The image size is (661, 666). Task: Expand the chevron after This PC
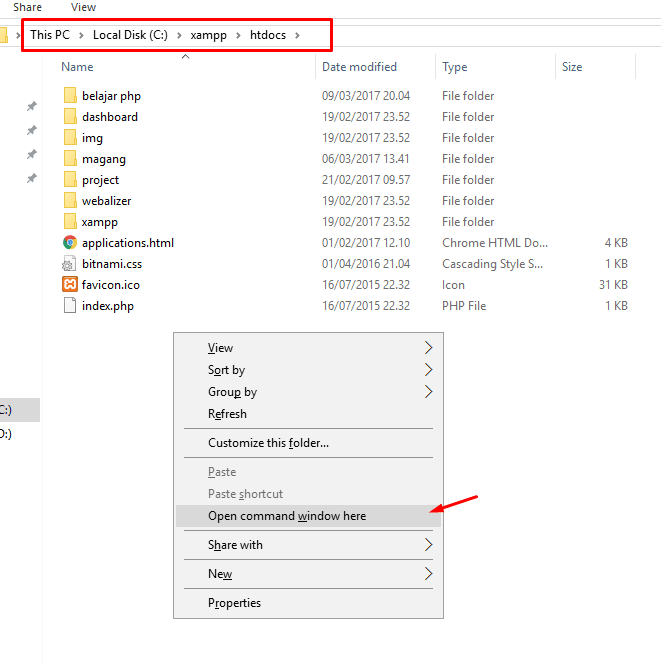click(x=81, y=35)
